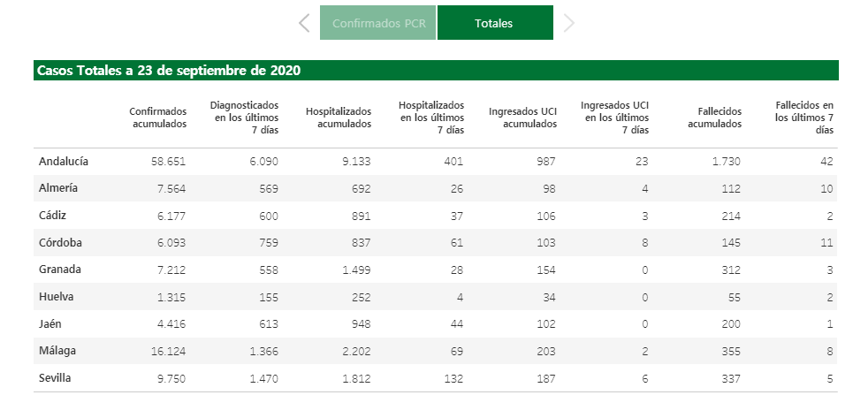Image resolution: width=868 pixels, height=395 pixels.
Task: Click on the Córdoba row label
Action: point(59,242)
